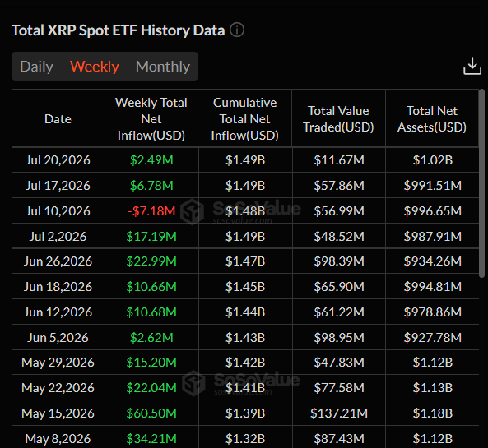Select the Weekly tab
This screenshot has height=448, width=488.
[x=95, y=67]
